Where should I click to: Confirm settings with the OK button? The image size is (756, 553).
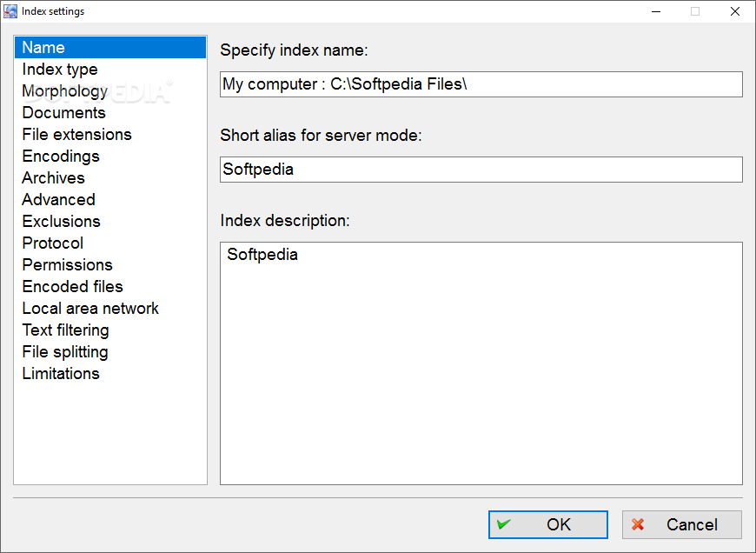(x=548, y=524)
